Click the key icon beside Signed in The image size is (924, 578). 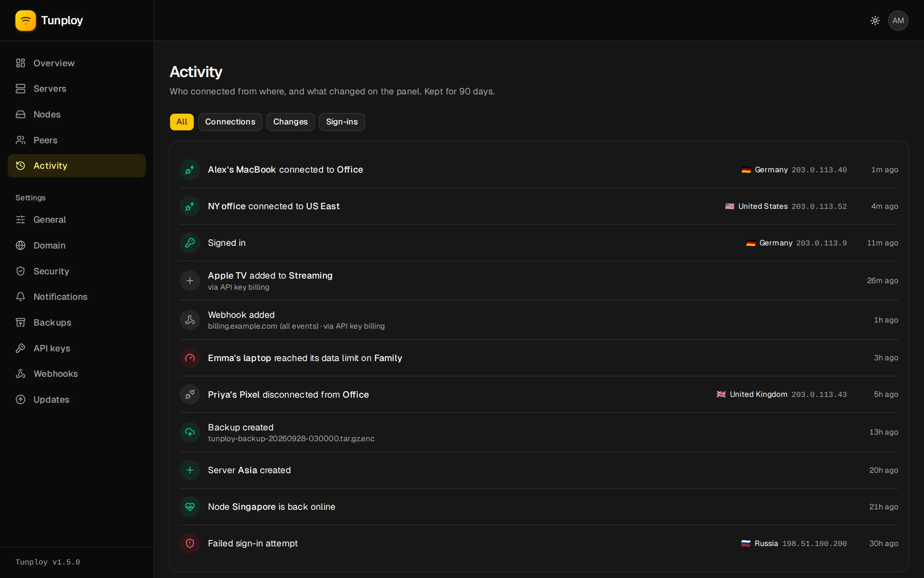190,243
